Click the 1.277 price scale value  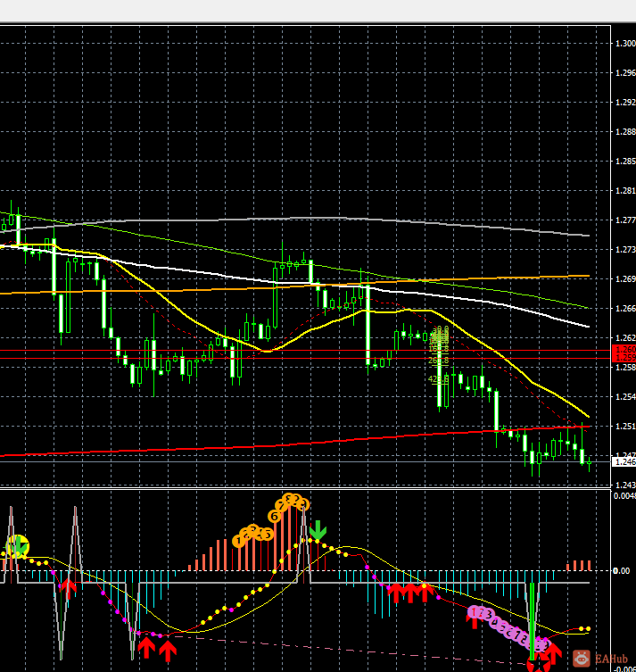pos(625,220)
